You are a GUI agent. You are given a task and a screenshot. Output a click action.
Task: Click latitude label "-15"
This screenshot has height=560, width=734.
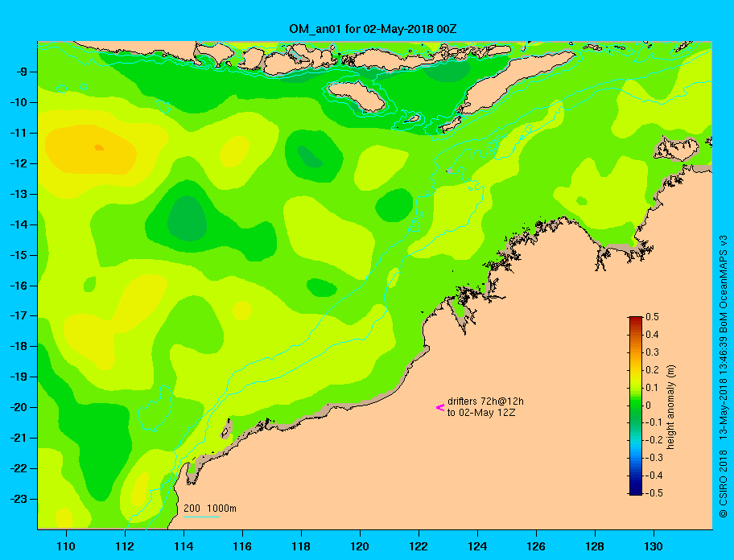pos(19,255)
